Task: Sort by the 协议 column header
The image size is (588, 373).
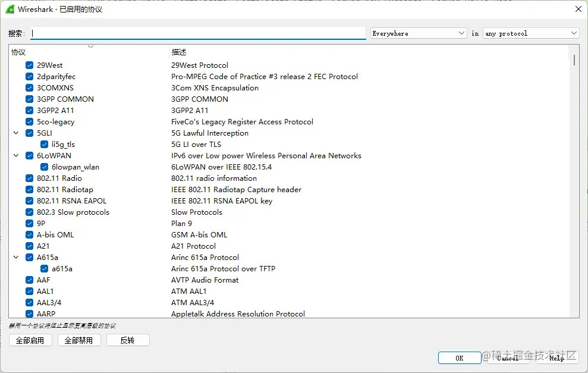Action: pyautogui.click(x=89, y=52)
